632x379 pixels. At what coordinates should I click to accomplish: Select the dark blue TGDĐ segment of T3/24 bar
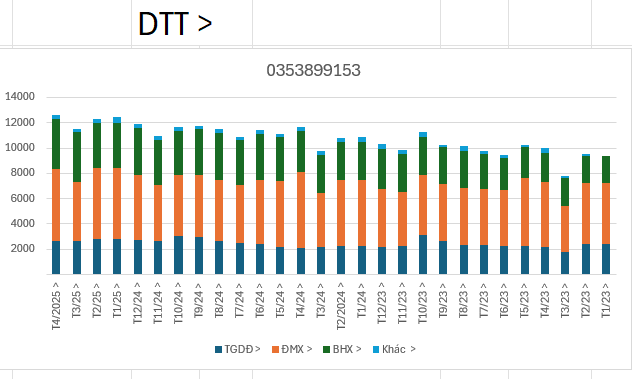(x=321, y=260)
